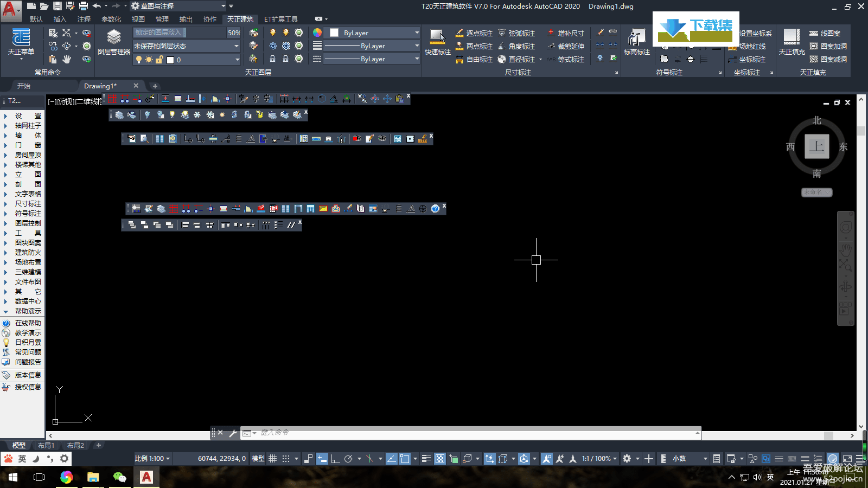Collapse the 帮助演示 menu group
The width and height of the screenshot is (868, 488).
[x=22, y=311]
